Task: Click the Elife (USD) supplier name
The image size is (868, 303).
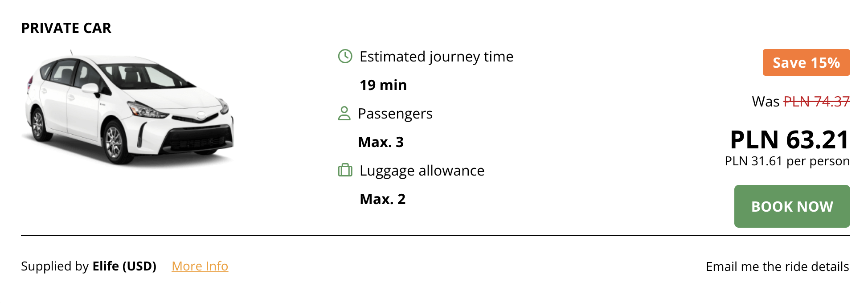Action: (124, 266)
